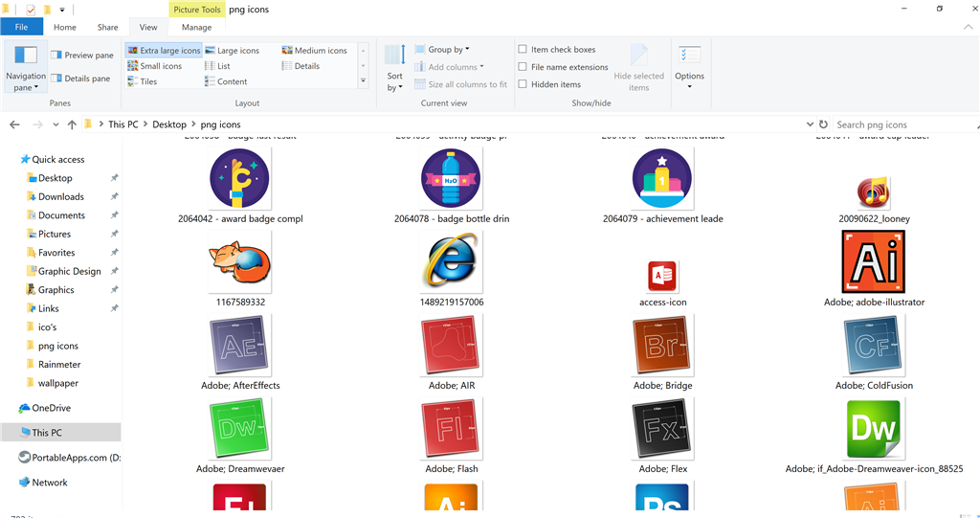Open the Sort by menu

pos(395,68)
